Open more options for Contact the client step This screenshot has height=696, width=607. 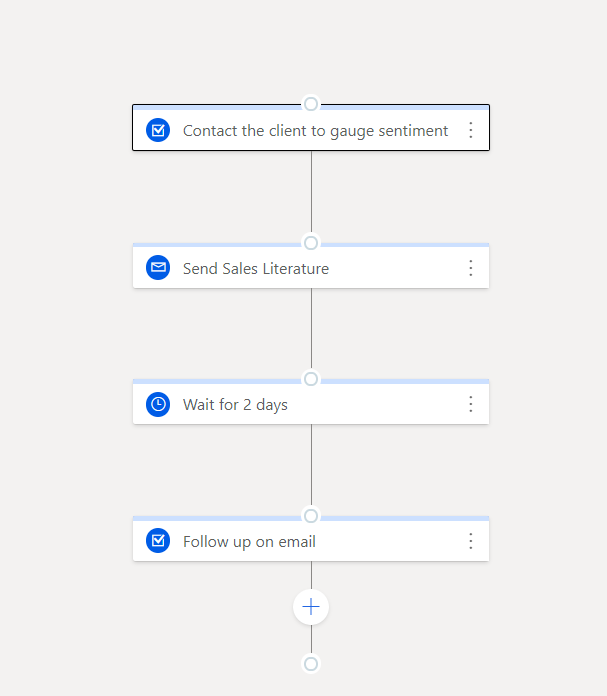point(471,130)
